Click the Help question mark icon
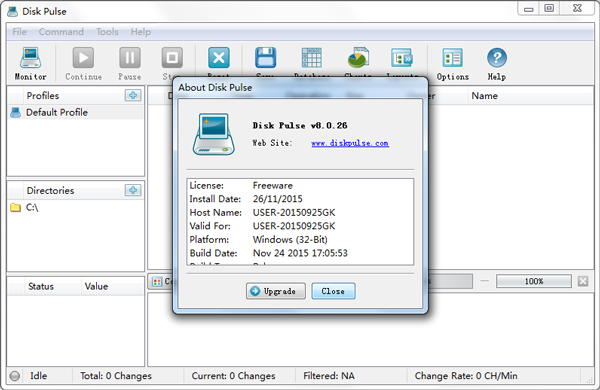600x390 pixels. (497, 58)
